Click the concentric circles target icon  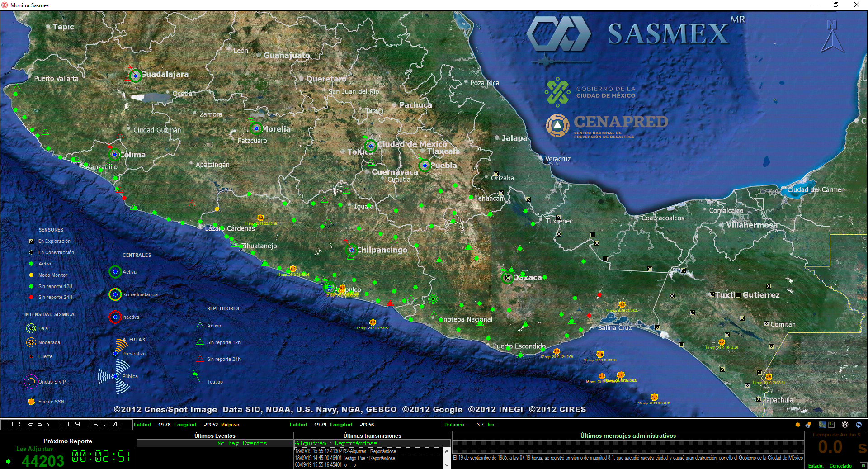[x=845, y=425]
